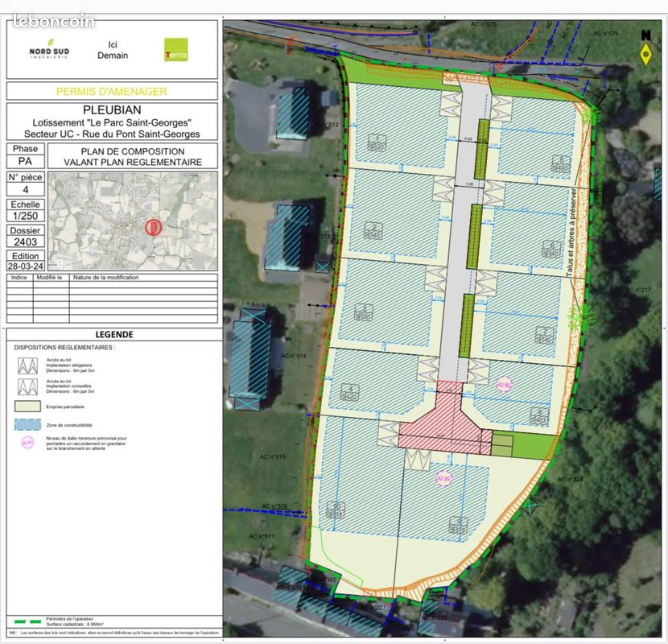The width and height of the screenshot is (668, 644).
Task: Open the overview location map thumbnail
Action: tap(133, 221)
